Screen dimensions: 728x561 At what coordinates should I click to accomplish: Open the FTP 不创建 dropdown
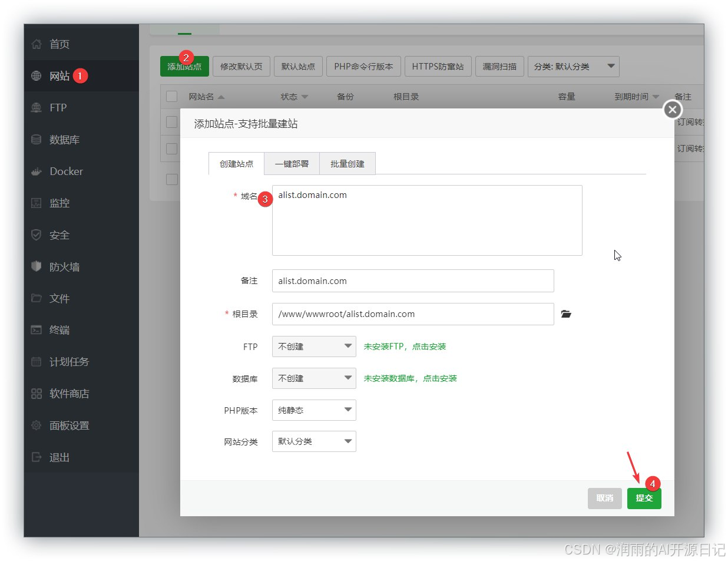pyautogui.click(x=314, y=346)
